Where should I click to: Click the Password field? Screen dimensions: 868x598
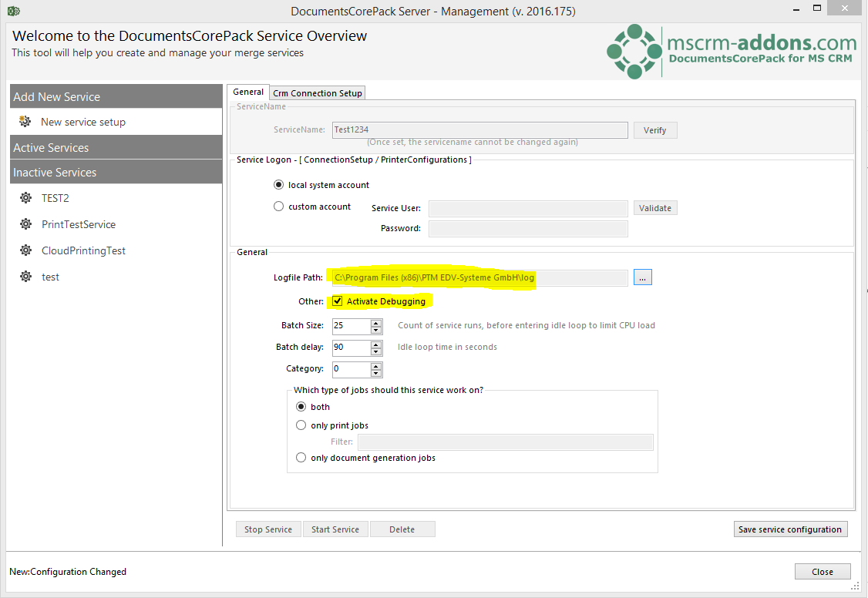[528, 228]
